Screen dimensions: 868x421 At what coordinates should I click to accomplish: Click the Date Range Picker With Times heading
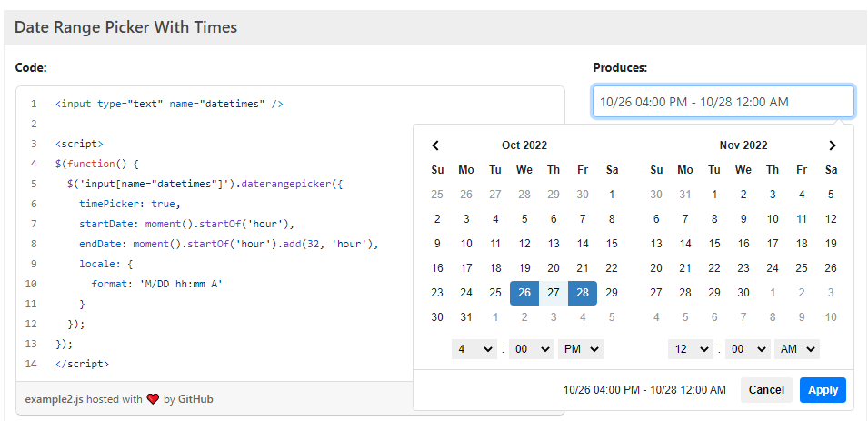[x=125, y=27]
